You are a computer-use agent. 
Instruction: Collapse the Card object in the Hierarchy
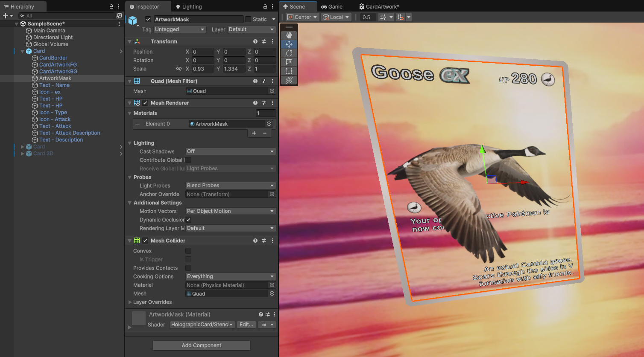22,51
